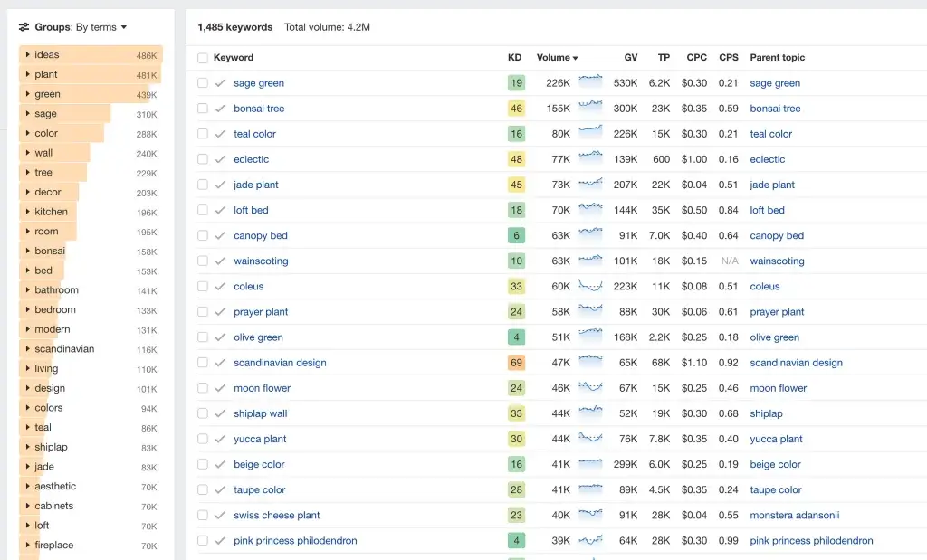Select the kitchen term group row

click(51, 212)
